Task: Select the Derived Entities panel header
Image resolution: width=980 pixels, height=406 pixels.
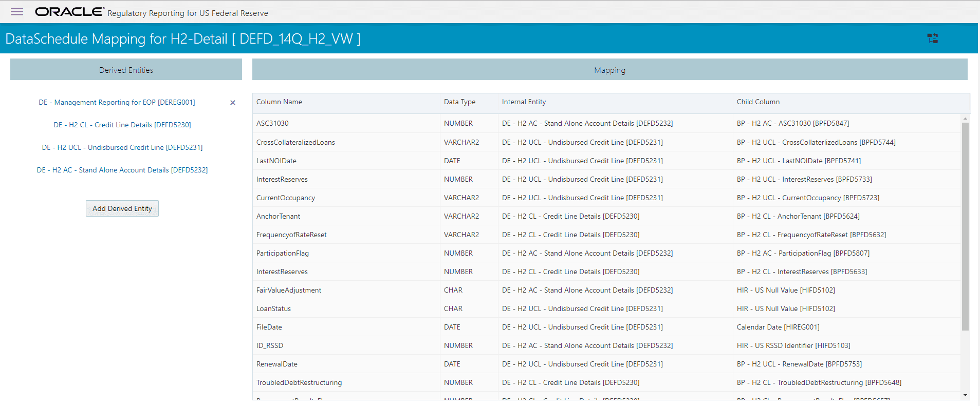Action: coord(126,70)
